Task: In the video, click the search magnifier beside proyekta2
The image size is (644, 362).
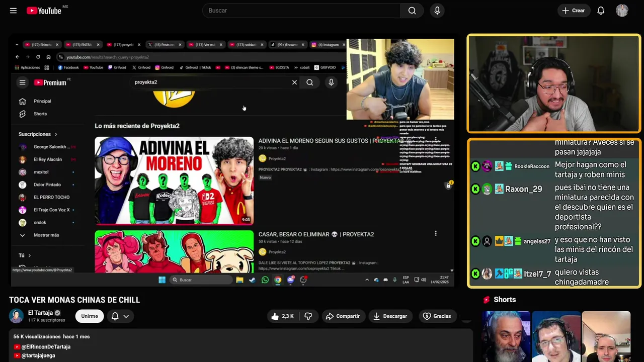Action: coord(310,82)
